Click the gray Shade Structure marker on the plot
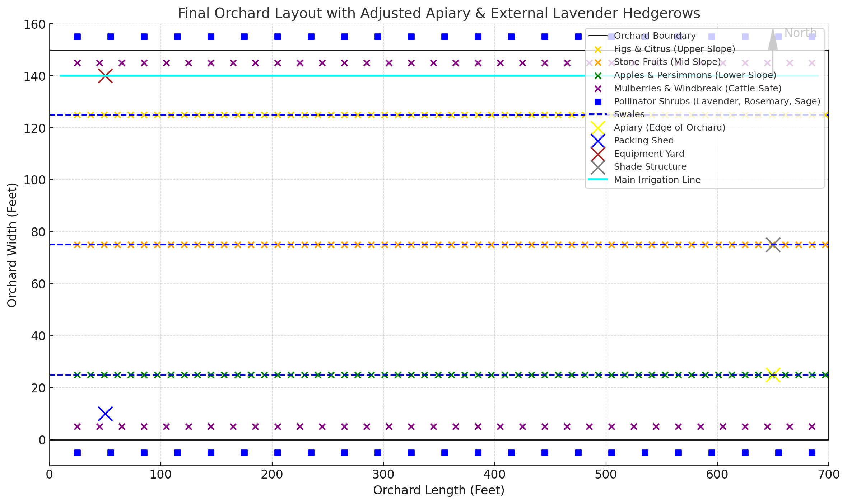This screenshot has height=504, width=847. (x=773, y=245)
